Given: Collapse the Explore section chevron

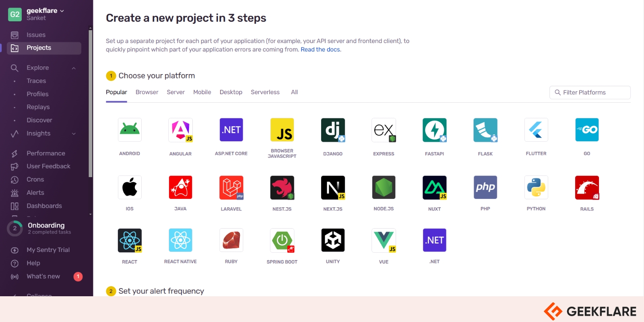Looking at the screenshot, I should click(x=74, y=68).
